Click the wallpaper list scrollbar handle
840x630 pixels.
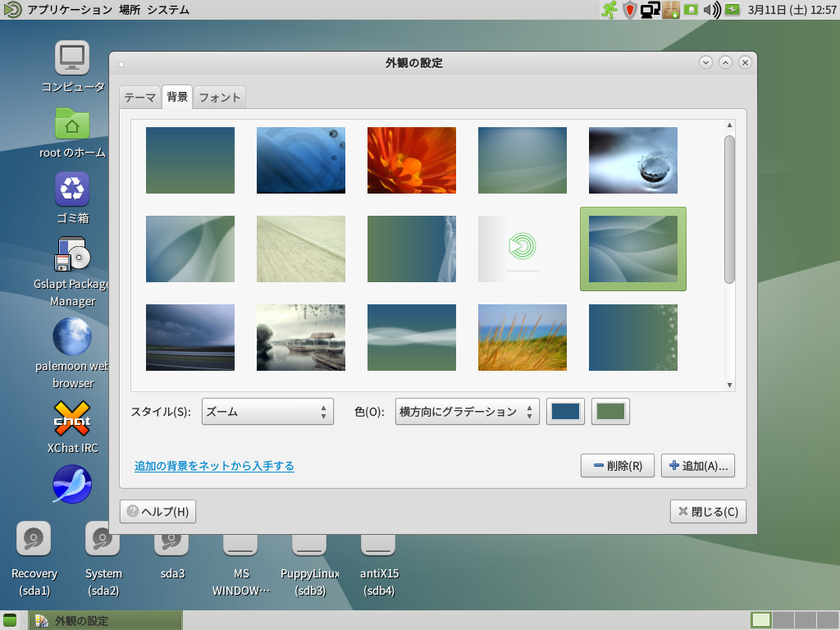(x=729, y=209)
